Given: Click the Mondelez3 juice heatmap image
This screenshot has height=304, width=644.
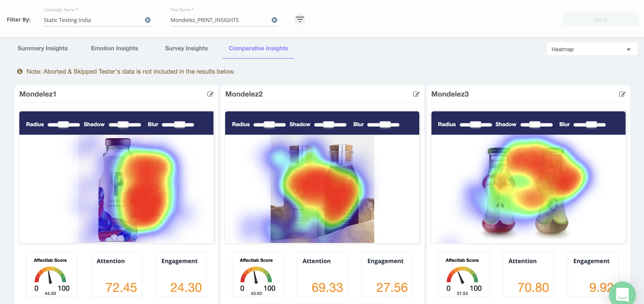Looking at the screenshot, I should point(528,189).
